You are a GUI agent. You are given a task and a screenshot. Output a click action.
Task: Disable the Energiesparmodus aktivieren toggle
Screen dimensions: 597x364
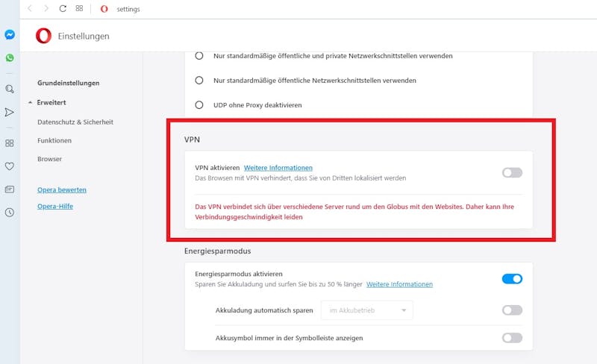[512, 279]
